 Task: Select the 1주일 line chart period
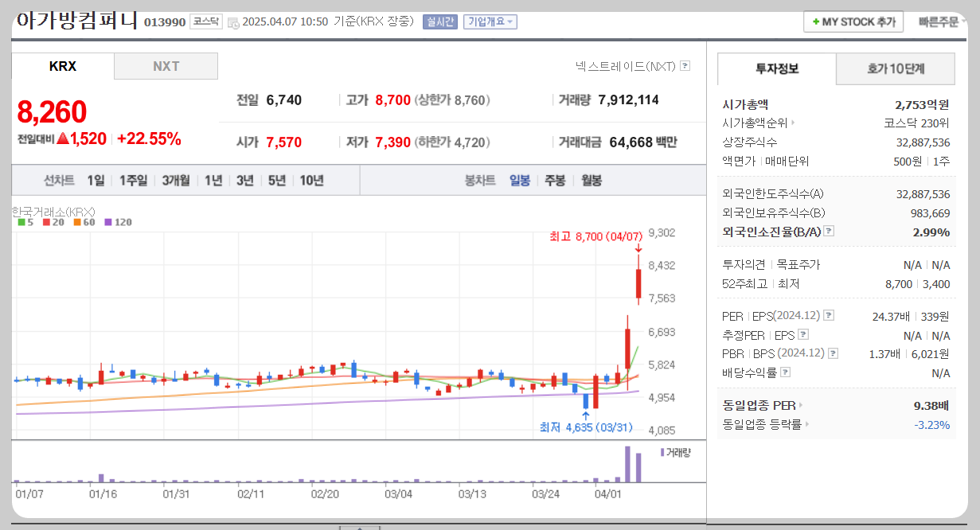tap(133, 181)
